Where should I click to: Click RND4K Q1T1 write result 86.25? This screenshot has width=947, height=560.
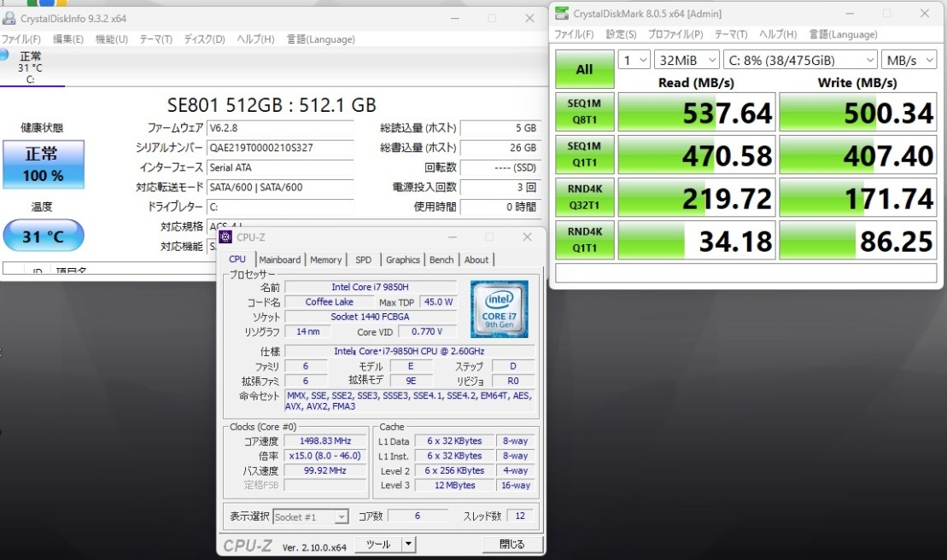[x=857, y=240]
